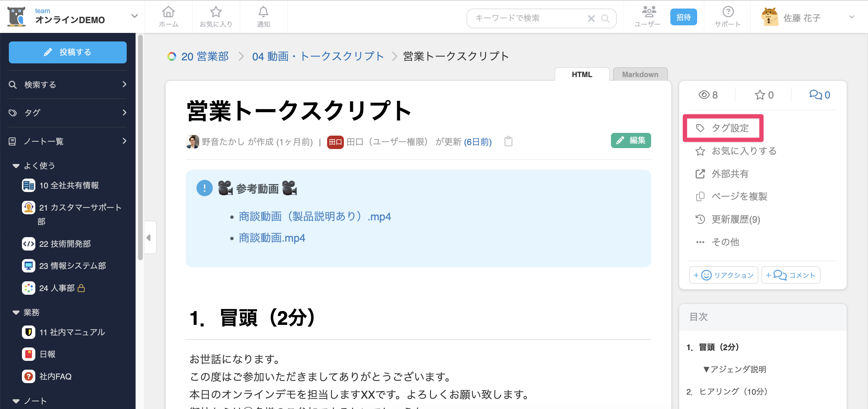Collapse the left sidebar with the arrow handle
The height and width of the screenshot is (409, 868).
(149, 237)
